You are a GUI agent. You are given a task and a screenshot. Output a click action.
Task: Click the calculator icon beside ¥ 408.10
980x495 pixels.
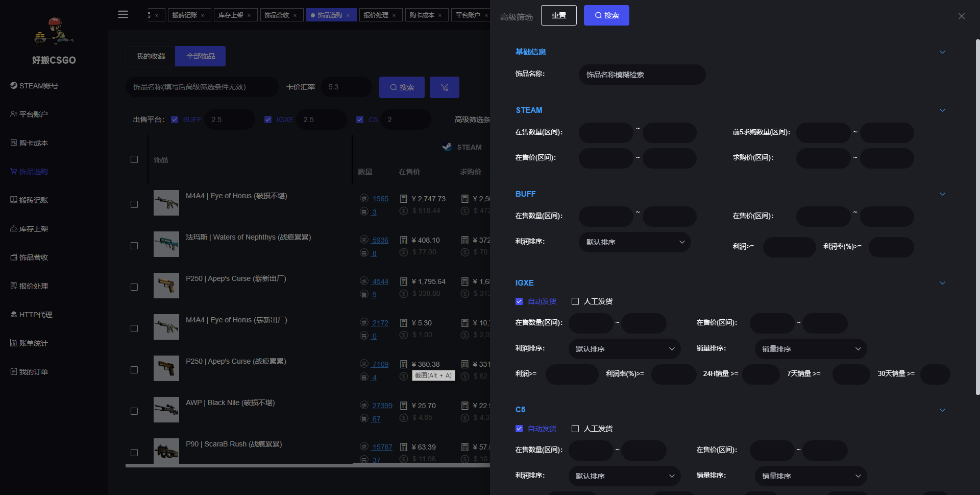click(404, 240)
